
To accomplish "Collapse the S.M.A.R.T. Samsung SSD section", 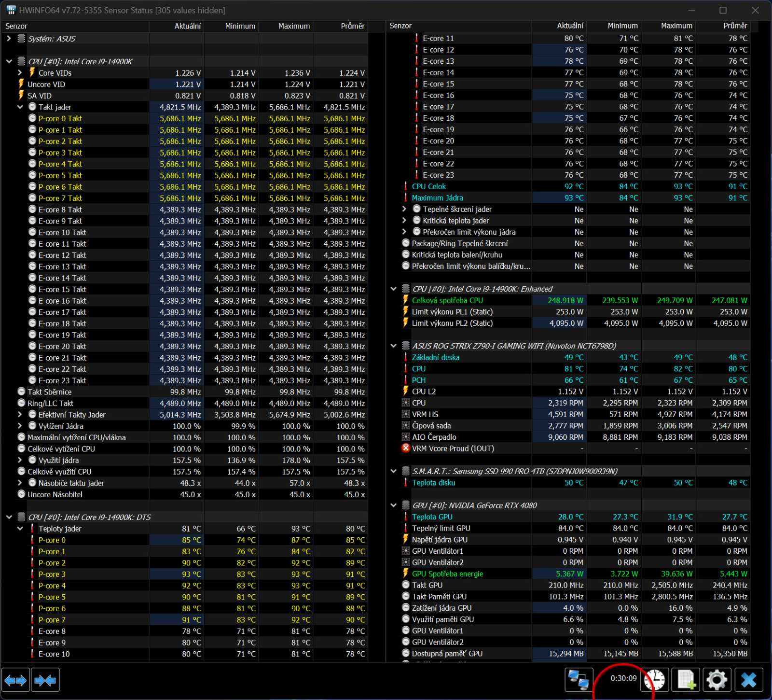I will pyautogui.click(x=394, y=471).
